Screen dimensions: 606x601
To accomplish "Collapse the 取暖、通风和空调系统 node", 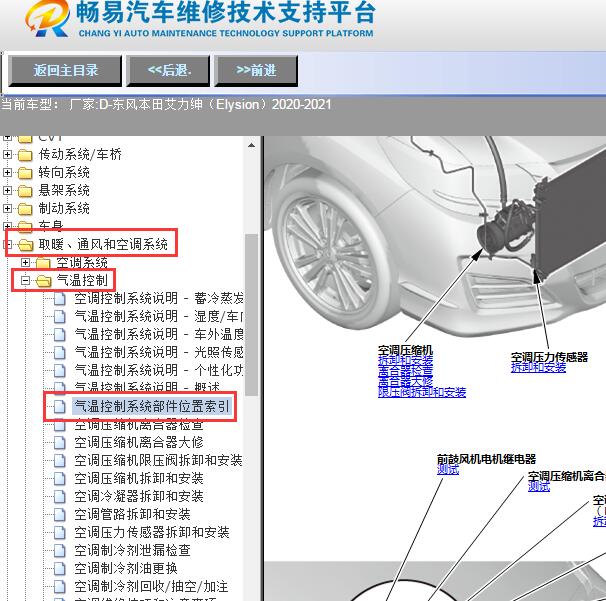I will pos(7,244).
